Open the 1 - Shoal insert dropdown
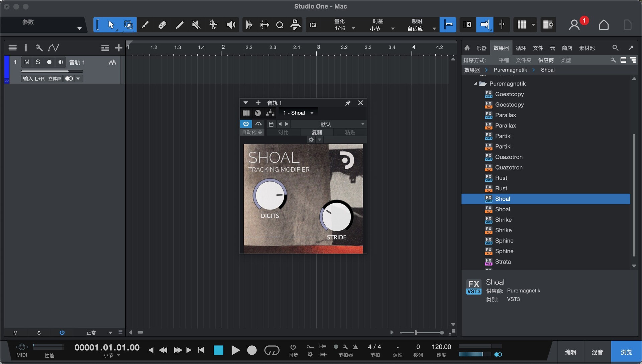 (x=299, y=113)
